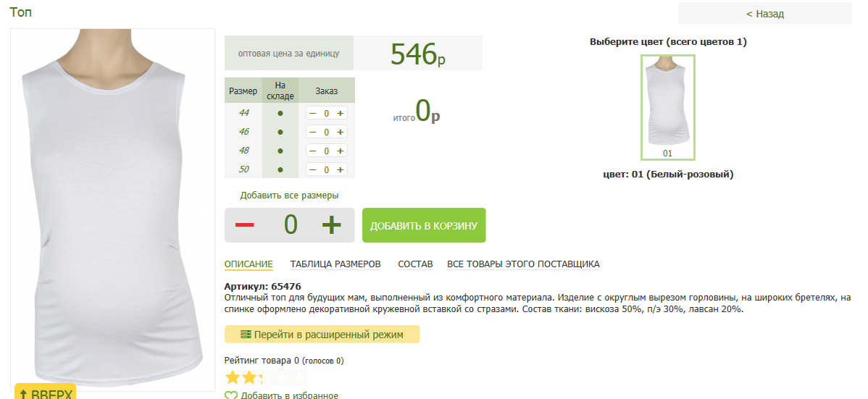
Task: Increase quantity for size 48
Action: 340,151
